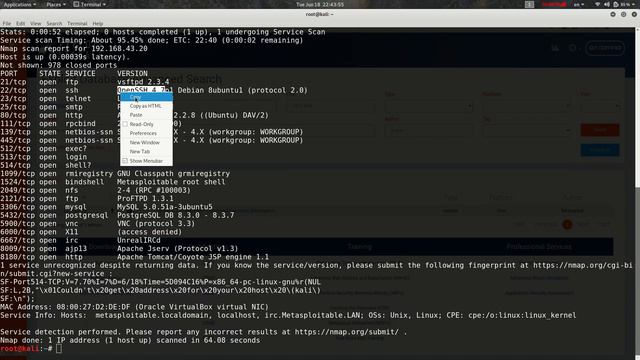This screenshot has width=640, height=360.
Task: Toggle the Show Menubar checkbox
Action: click(x=125, y=161)
